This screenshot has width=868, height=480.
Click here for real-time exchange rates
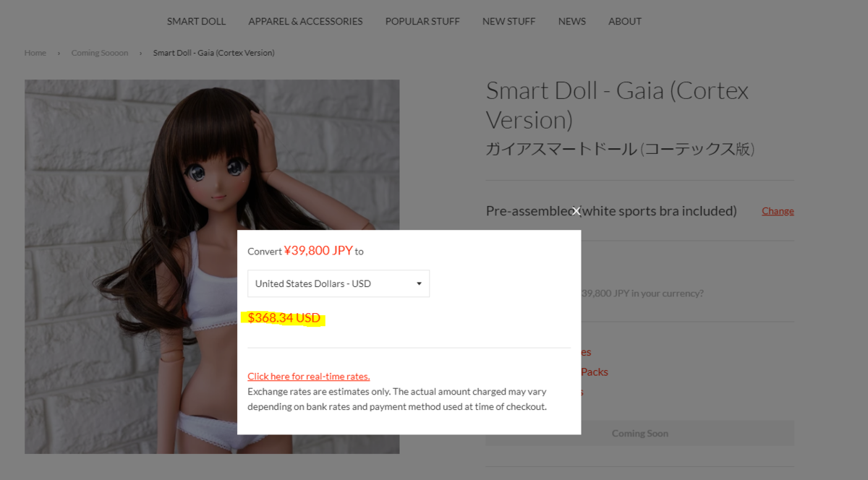tap(308, 376)
